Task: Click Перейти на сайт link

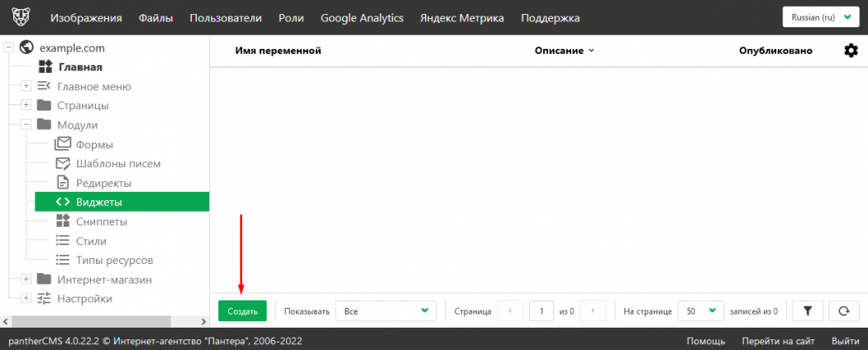Action: [779, 341]
